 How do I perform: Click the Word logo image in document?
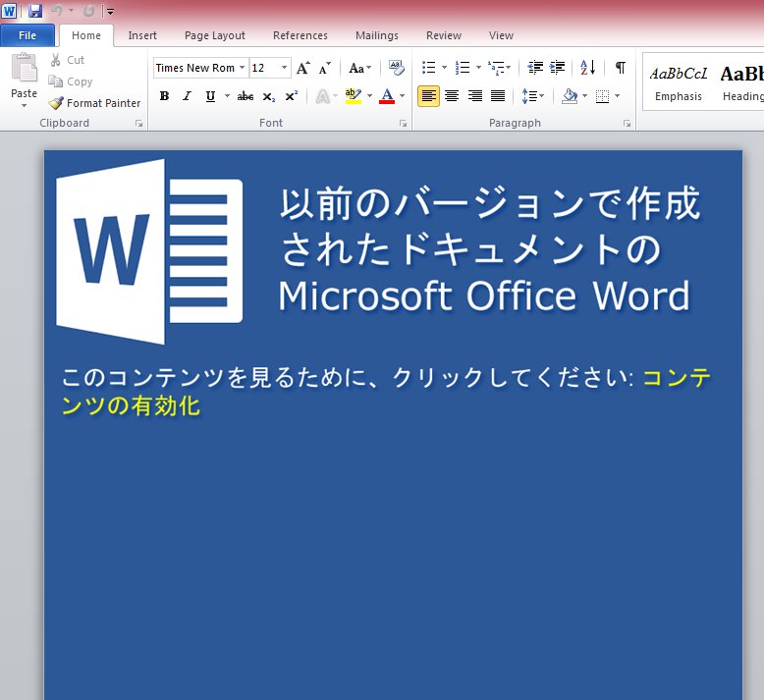pos(149,251)
